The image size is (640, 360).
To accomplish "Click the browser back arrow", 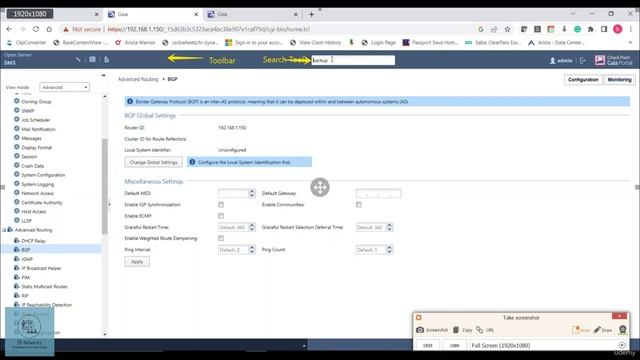I will point(9,29).
